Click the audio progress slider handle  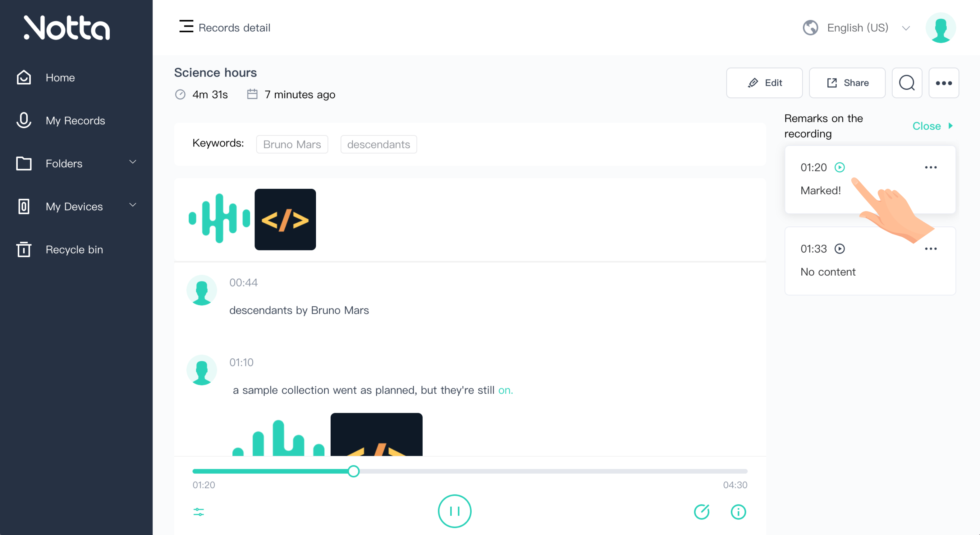pyautogui.click(x=353, y=471)
